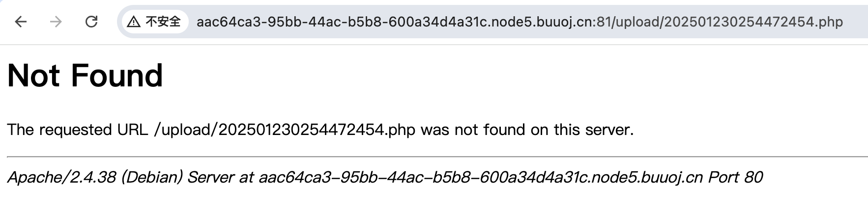
Task: Click the "Not Found" heading
Action: click(x=85, y=76)
